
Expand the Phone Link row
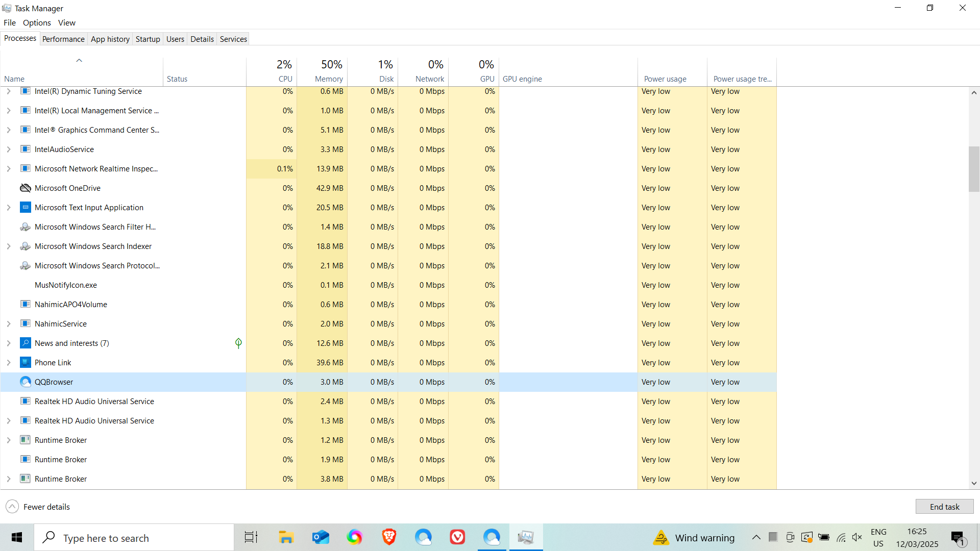coord(9,363)
